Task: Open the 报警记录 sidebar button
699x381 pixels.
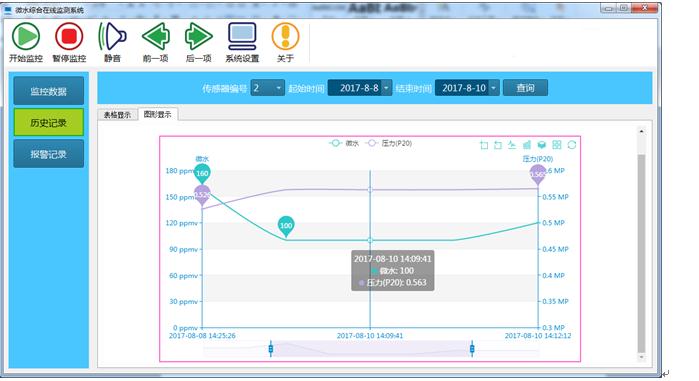Action: pyautogui.click(x=49, y=154)
